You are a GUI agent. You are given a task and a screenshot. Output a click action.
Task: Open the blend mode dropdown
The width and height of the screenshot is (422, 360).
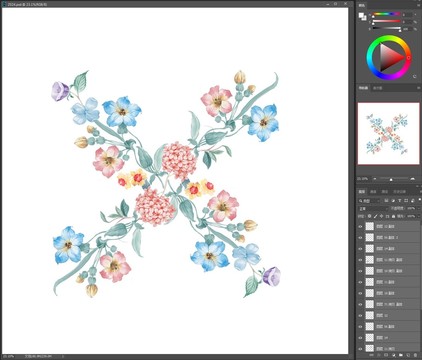[x=373, y=209]
